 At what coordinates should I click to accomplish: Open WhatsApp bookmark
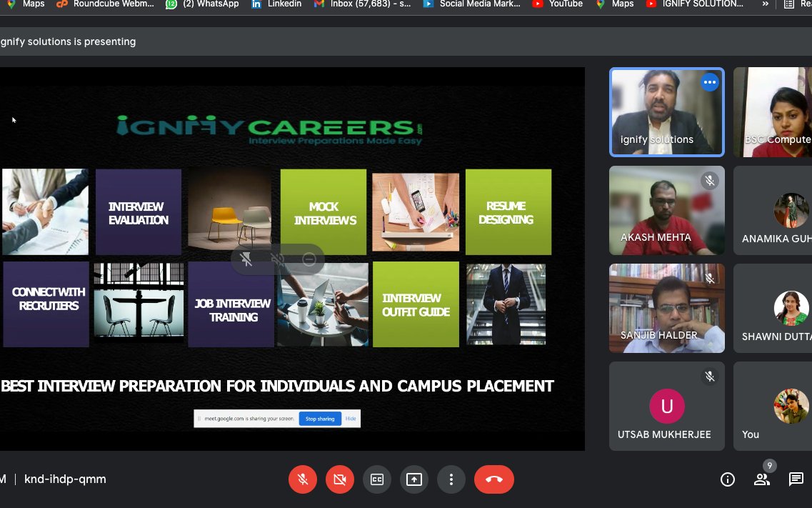point(203,4)
